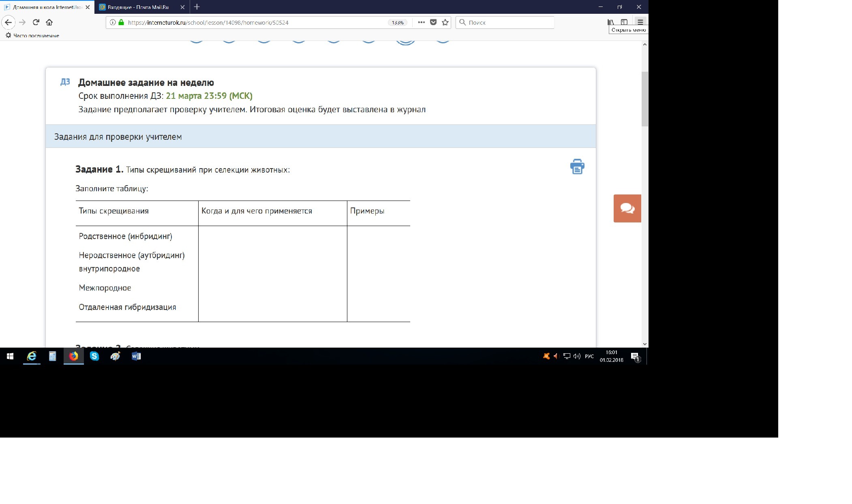
Task: Click the Поиск search field
Action: tap(509, 23)
